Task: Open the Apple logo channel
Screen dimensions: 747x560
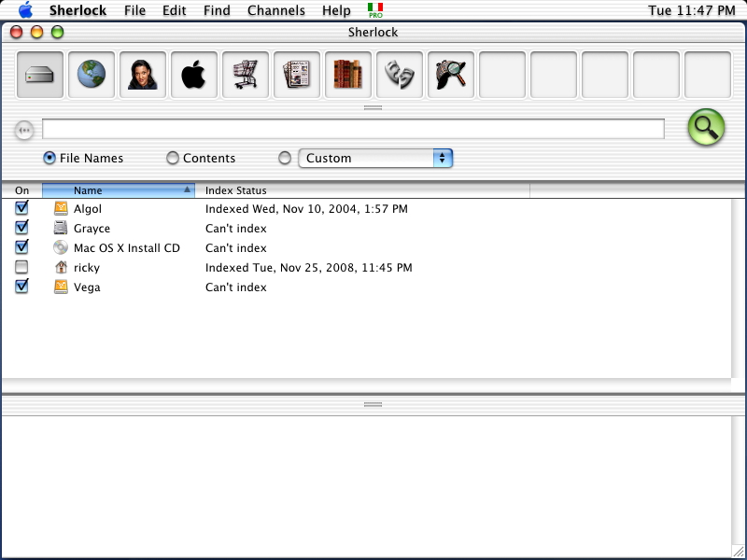Action: point(194,75)
